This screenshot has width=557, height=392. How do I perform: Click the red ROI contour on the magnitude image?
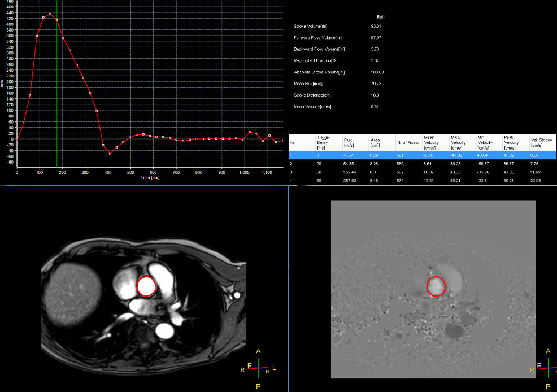pyautogui.click(x=146, y=277)
